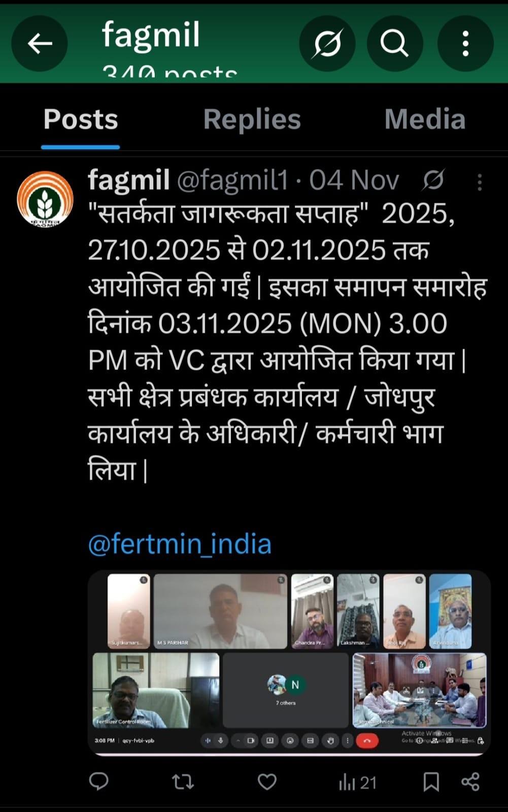The image size is (508, 812).
Task: Open the @fertmin_india mention link
Action: (x=180, y=544)
